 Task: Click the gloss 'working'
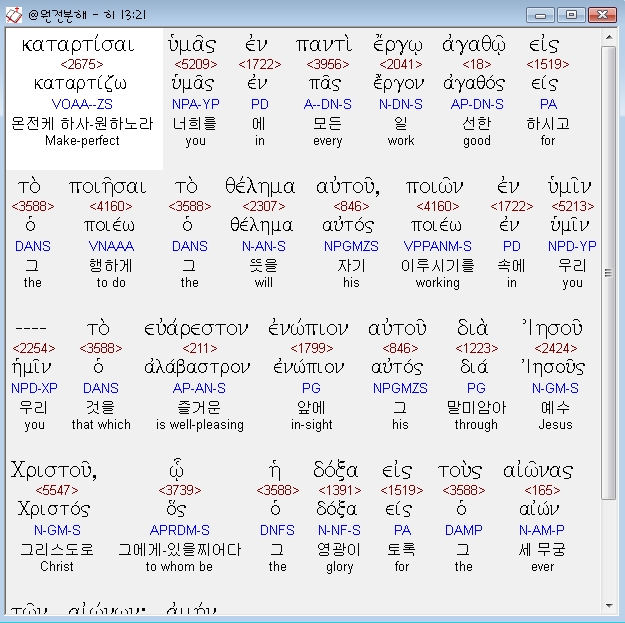pyautogui.click(x=438, y=283)
